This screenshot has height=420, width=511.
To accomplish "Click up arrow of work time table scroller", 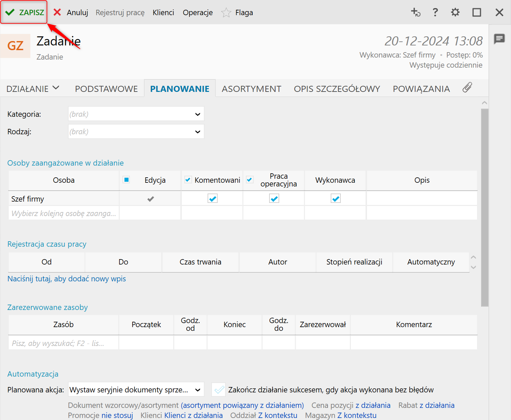I will 473,257.
